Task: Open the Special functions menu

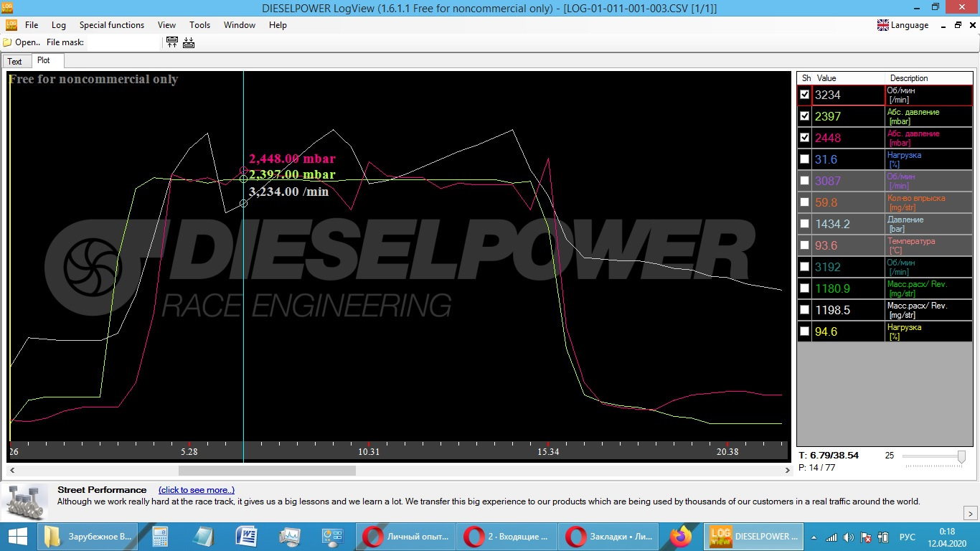Action: point(111,25)
